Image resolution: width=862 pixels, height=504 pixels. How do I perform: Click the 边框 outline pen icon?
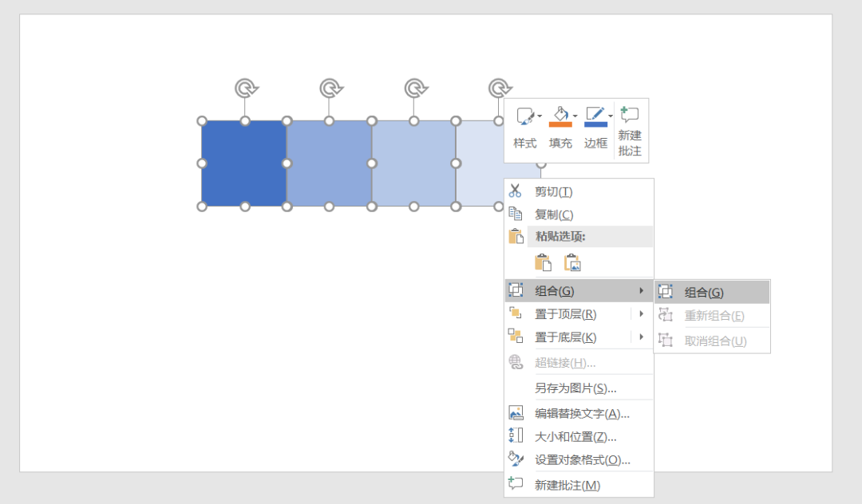595,116
